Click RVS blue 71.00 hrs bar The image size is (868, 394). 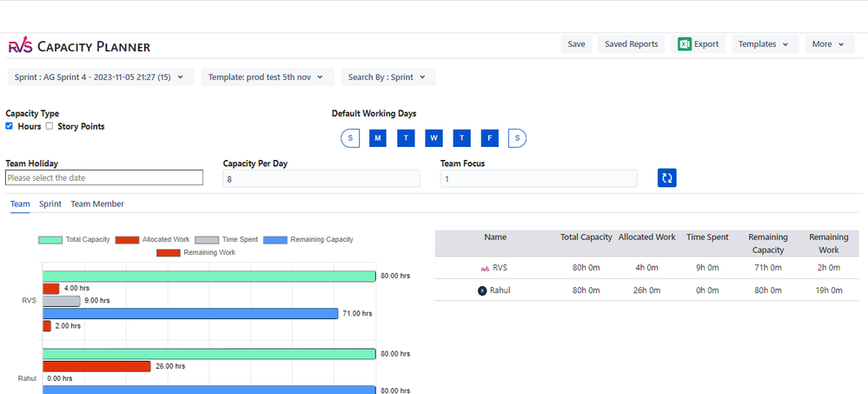point(190,314)
